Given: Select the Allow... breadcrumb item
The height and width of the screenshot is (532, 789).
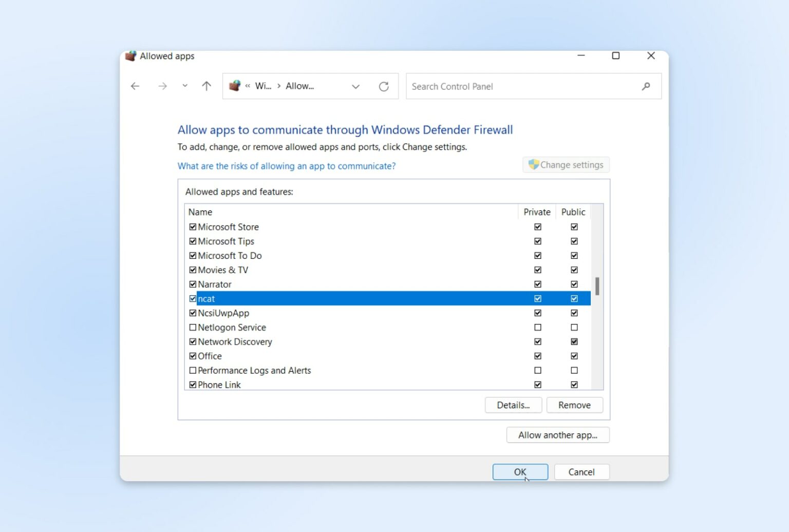Looking at the screenshot, I should [x=299, y=86].
